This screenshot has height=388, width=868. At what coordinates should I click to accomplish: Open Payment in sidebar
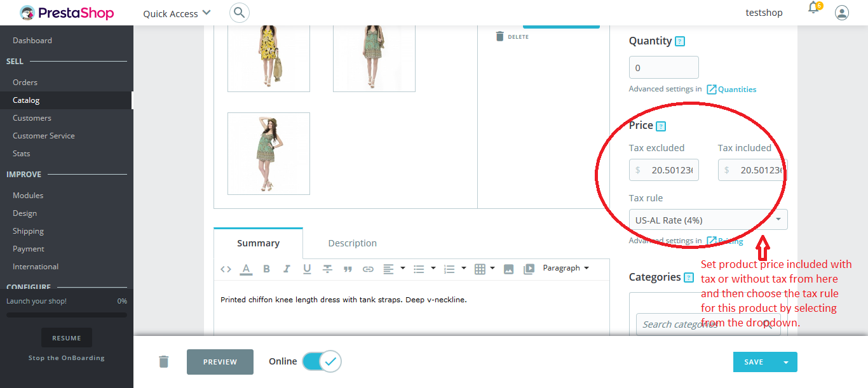pos(29,249)
